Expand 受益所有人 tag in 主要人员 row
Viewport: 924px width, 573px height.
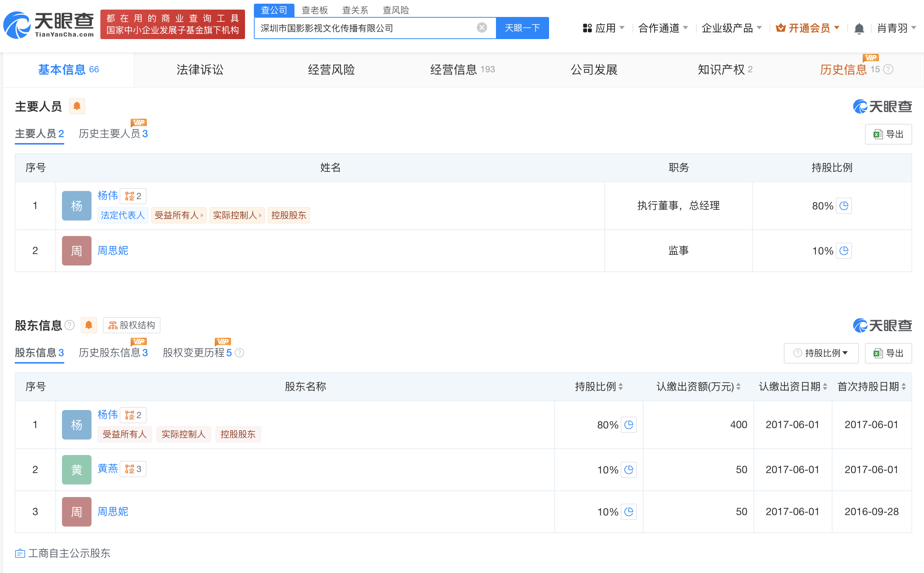click(x=179, y=215)
